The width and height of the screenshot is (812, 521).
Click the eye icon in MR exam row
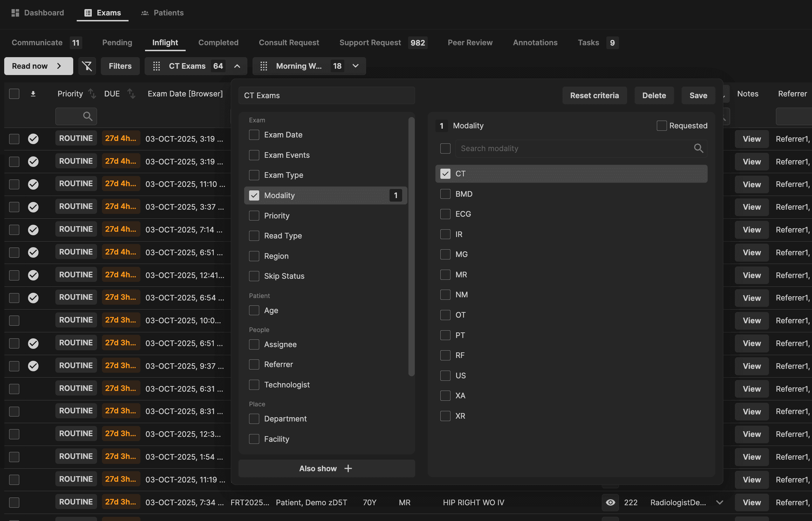pos(610,502)
